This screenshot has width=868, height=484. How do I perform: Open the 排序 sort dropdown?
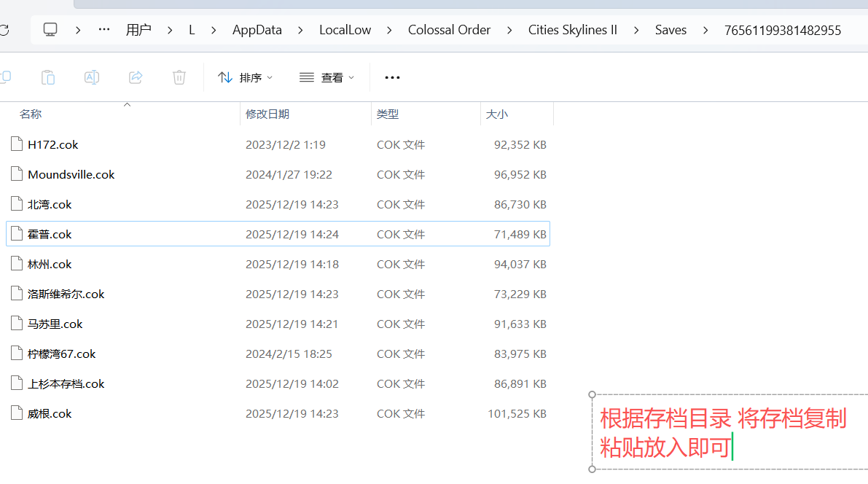246,77
